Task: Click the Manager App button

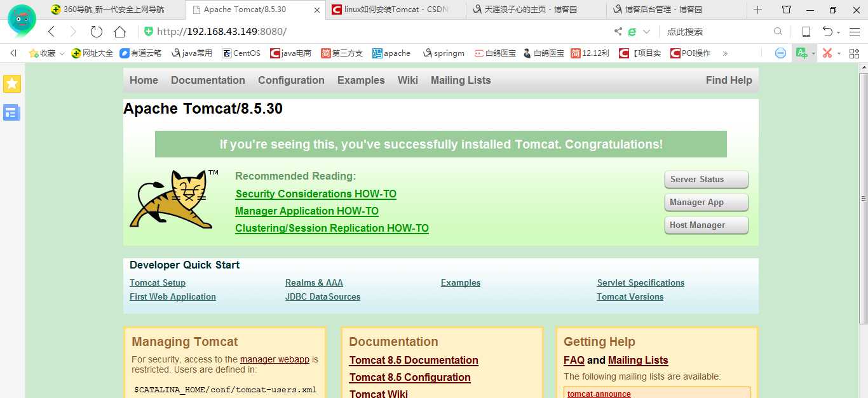Action: pos(707,202)
